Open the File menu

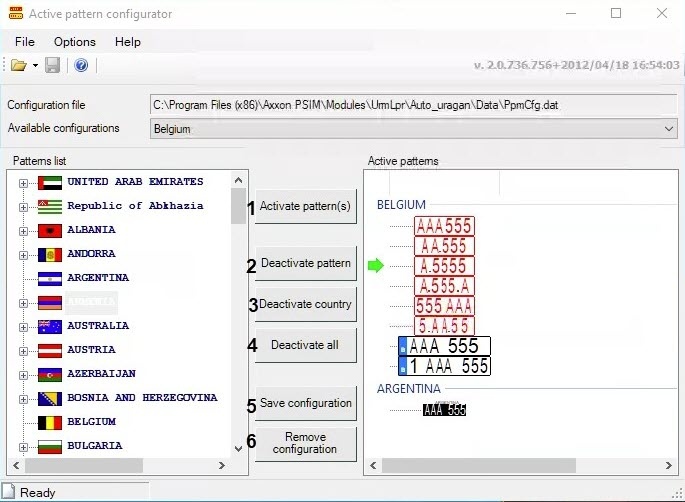[24, 42]
